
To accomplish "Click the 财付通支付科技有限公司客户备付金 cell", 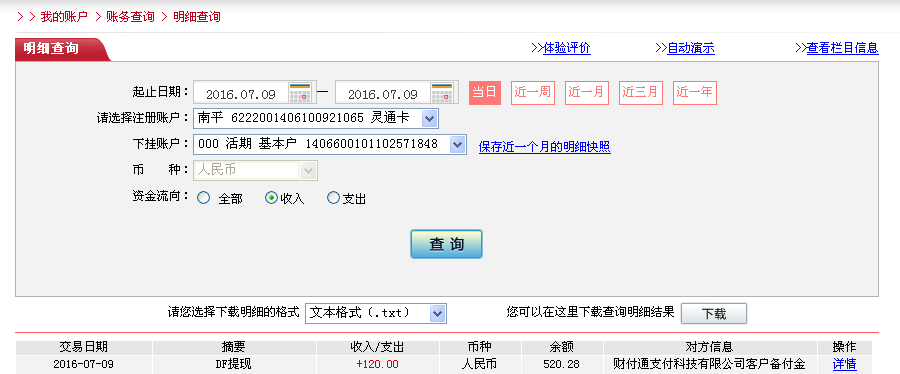I will (x=710, y=364).
